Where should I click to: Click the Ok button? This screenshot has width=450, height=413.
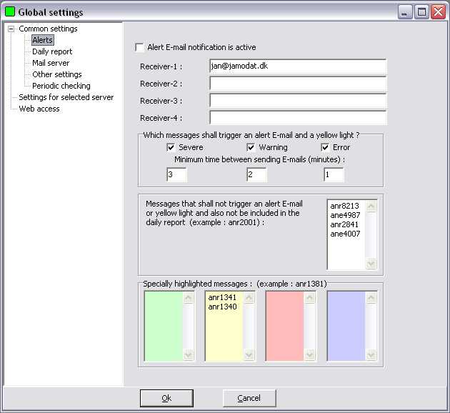pos(167,398)
